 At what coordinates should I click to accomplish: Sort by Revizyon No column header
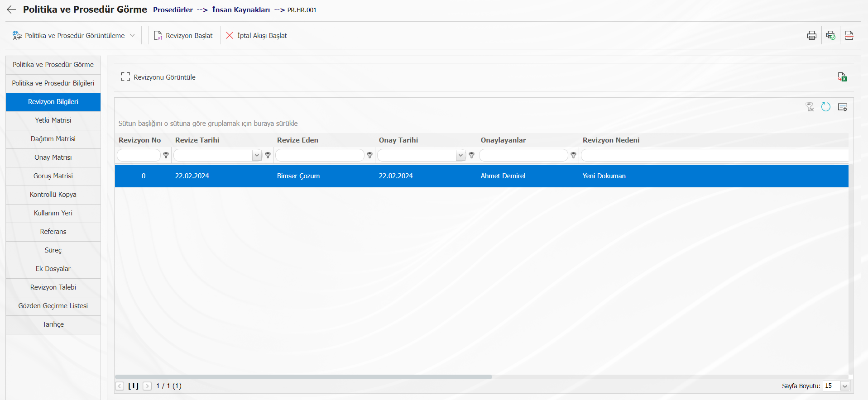(139, 140)
